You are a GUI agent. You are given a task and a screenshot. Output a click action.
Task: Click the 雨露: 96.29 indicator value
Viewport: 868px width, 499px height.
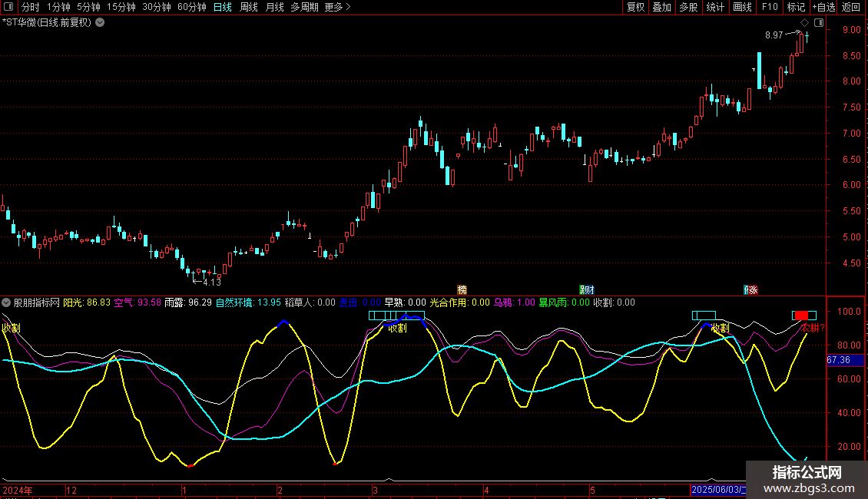tap(188, 302)
